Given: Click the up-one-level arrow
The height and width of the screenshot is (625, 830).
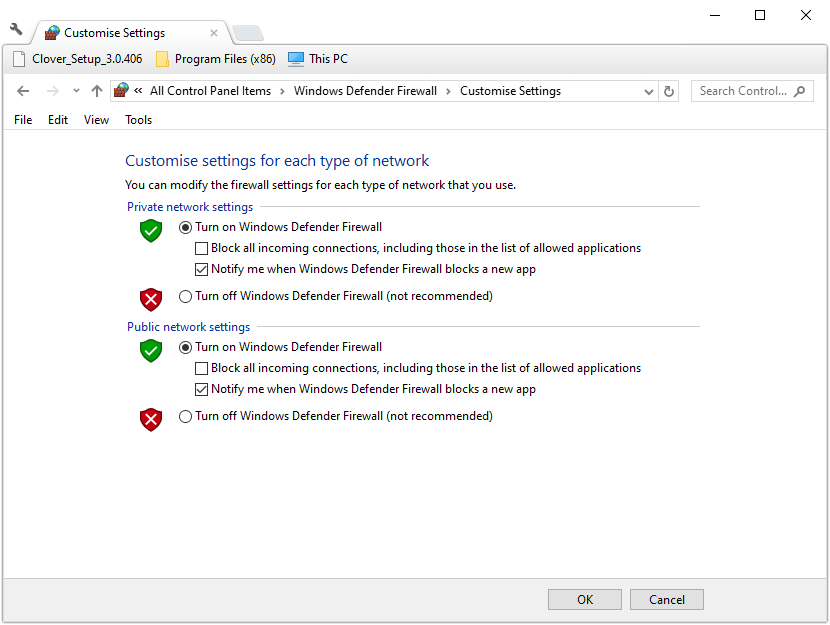Looking at the screenshot, I should click(96, 91).
